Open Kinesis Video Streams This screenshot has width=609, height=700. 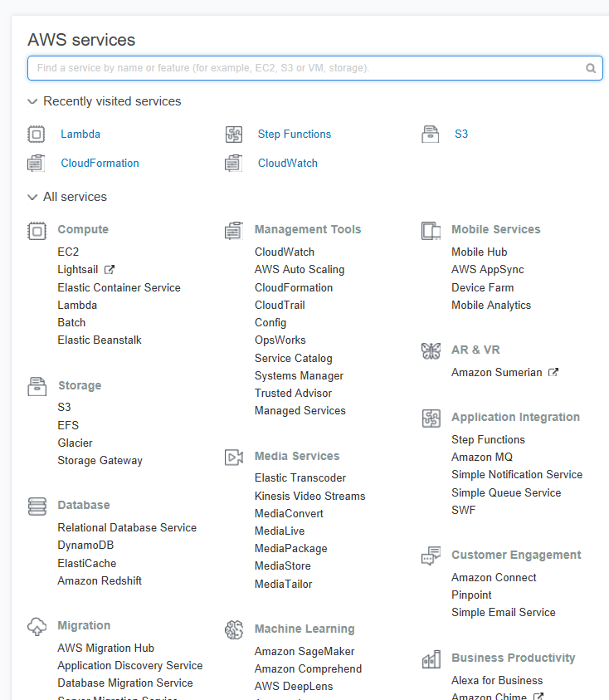tap(310, 496)
